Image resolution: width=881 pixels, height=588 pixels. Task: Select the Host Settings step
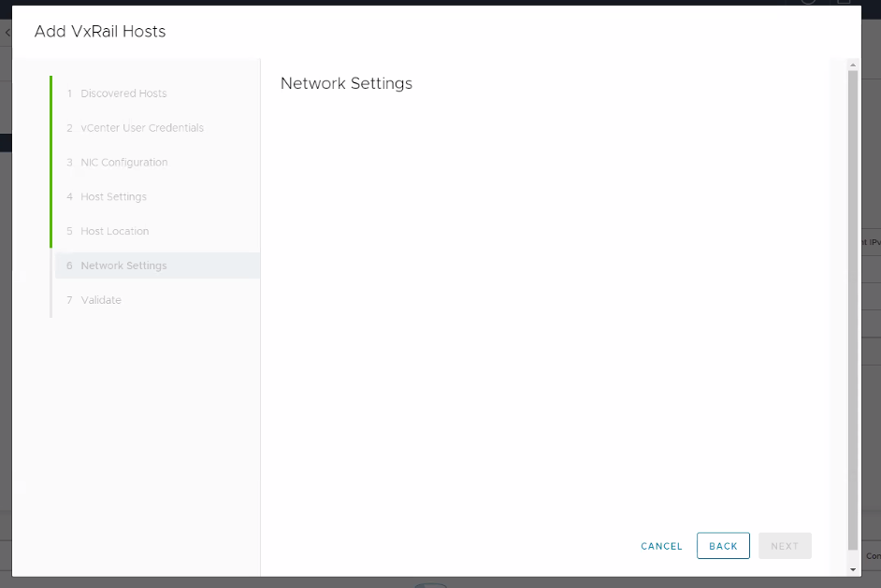(114, 196)
